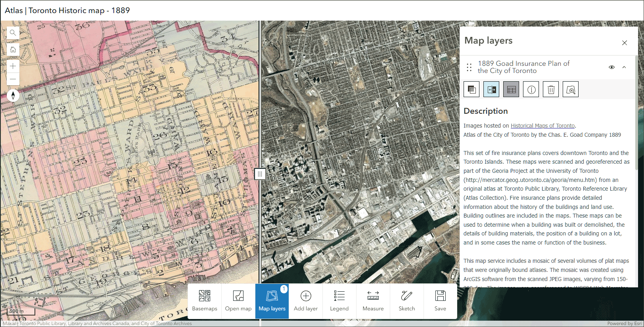Screen dimensions: 644x327
Task: Click the Map layers panel heading
Action: 489,40
